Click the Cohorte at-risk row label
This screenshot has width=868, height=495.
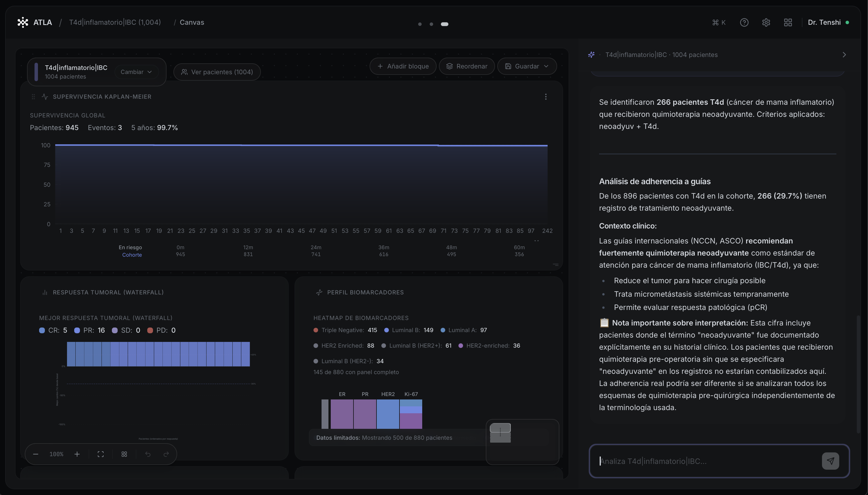(x=132, y=255)
